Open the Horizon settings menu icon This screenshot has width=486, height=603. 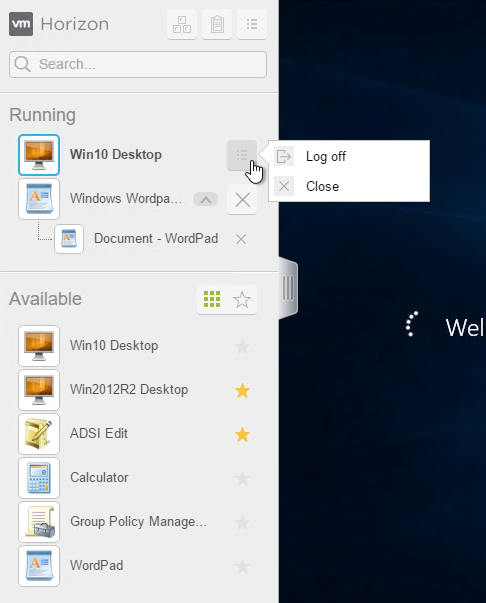(x=252, y=24)
